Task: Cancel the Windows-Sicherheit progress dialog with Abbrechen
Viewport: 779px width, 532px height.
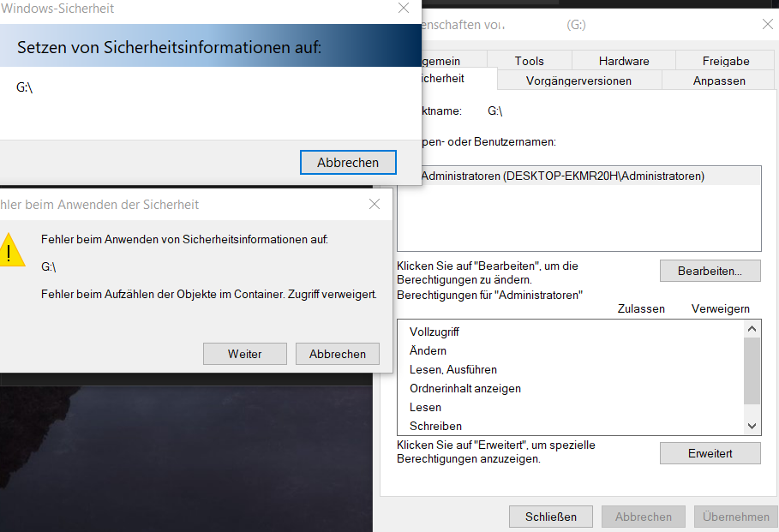Action: (x=348, y=163)
